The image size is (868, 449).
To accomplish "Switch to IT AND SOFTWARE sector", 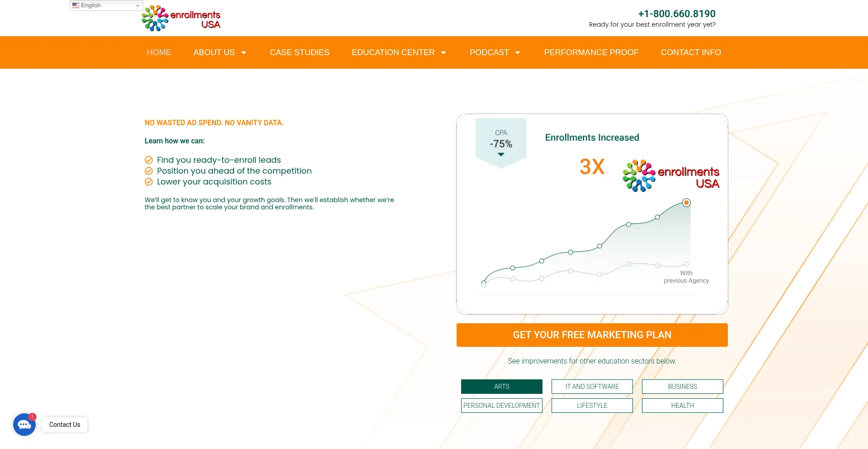I will [592, 387].
